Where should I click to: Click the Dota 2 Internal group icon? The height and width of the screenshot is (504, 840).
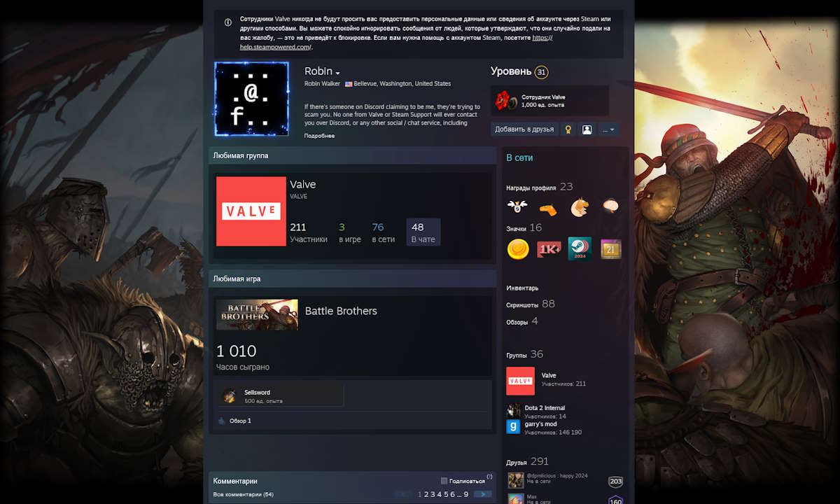513,410
